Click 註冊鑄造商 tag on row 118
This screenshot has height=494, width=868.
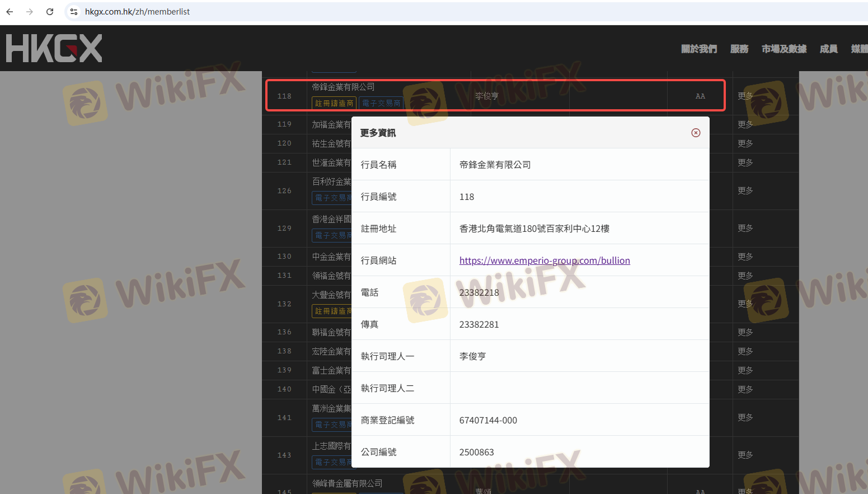(334, 103)
